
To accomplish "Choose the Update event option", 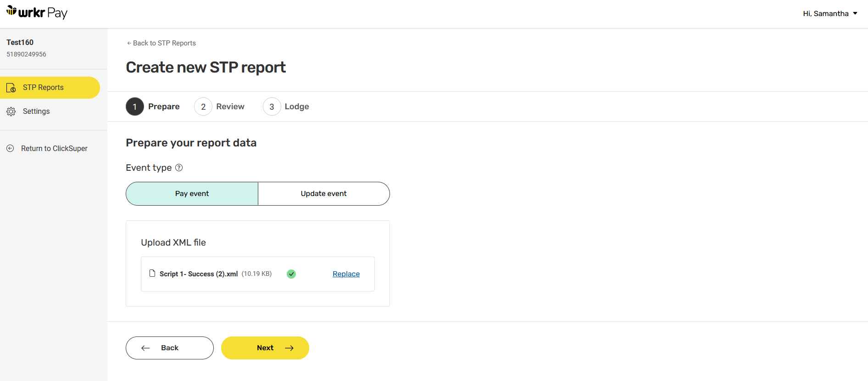I will pyautogui.click(x=324, y=194).
